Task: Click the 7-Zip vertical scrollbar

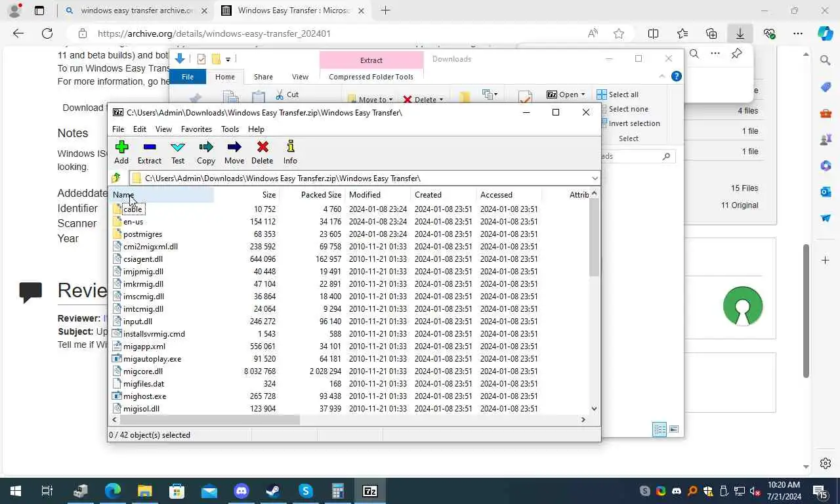Action: [594, 236]
